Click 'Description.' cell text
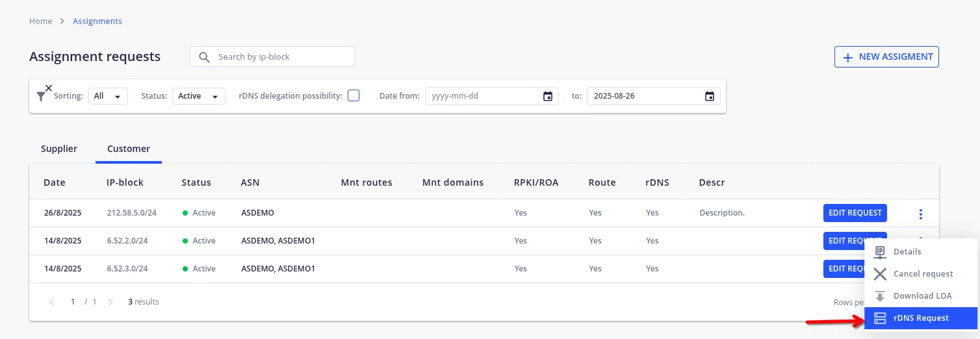 point(722,213)
